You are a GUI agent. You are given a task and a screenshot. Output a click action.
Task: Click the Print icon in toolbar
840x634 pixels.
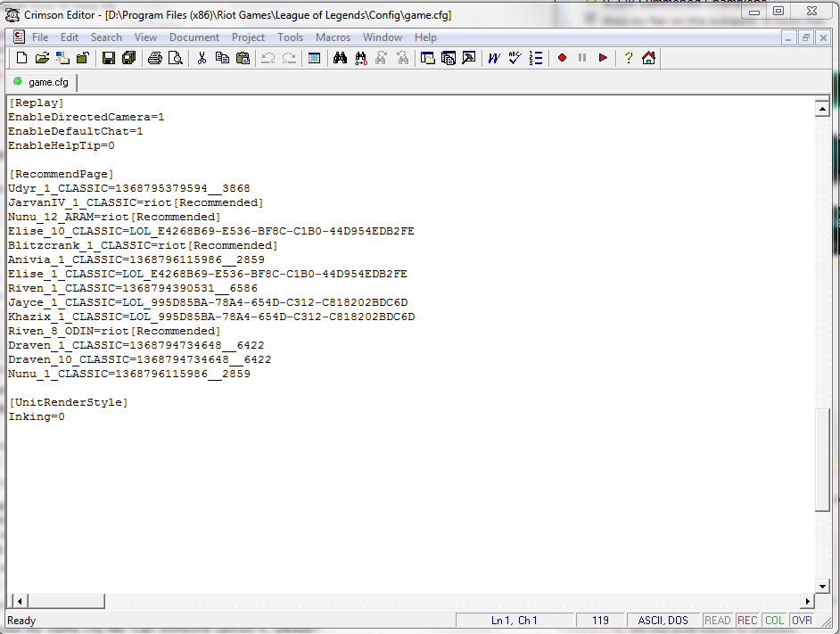[x=155, y=58]
